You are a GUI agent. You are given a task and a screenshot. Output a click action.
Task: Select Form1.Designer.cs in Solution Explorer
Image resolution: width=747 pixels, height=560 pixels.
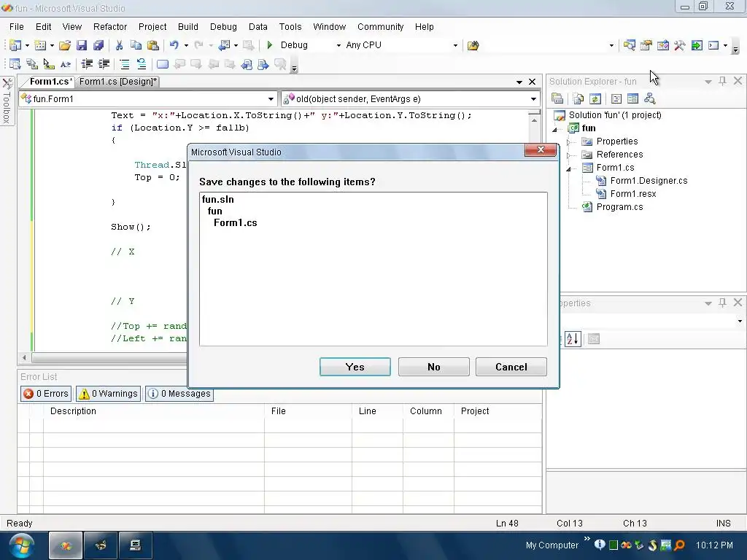[649, 181]
